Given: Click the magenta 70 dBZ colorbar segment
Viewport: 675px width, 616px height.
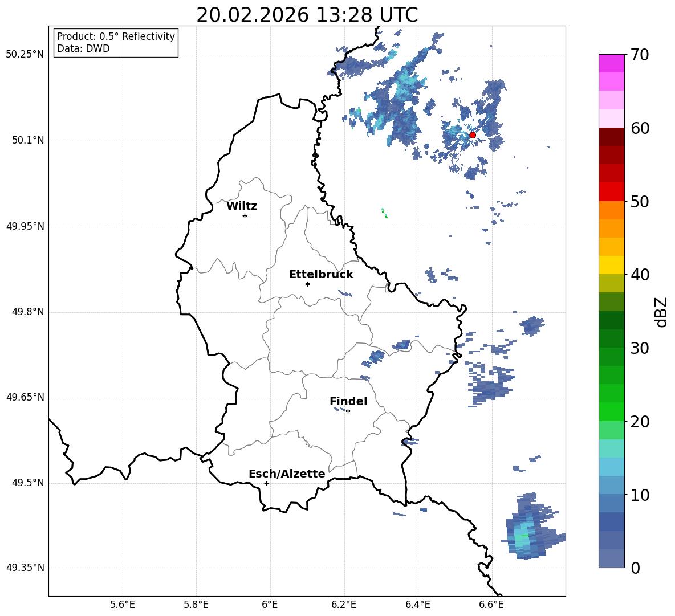Looking at the screenshot, I should click(x=611, y=63).
